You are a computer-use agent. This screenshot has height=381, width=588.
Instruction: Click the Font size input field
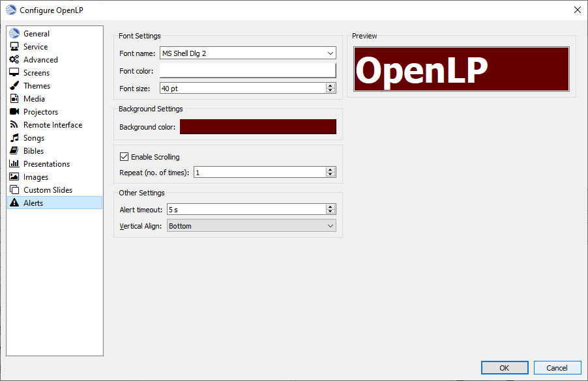[243, 89]
